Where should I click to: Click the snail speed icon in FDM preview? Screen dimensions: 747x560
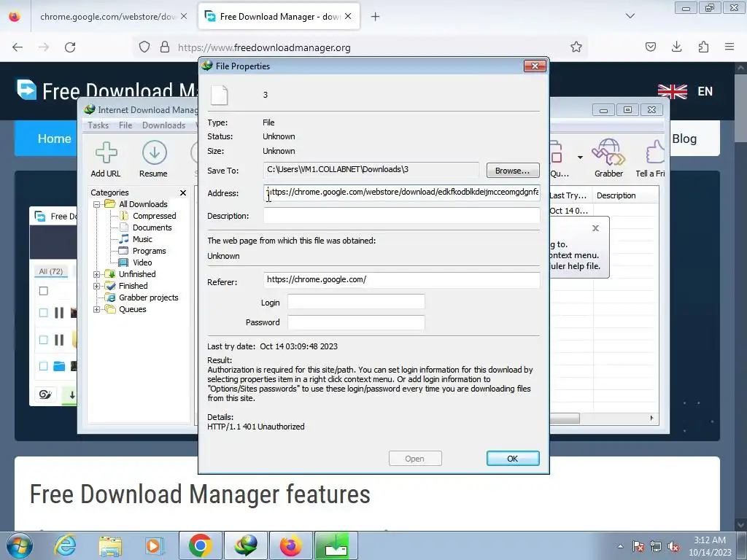(45, 394)
